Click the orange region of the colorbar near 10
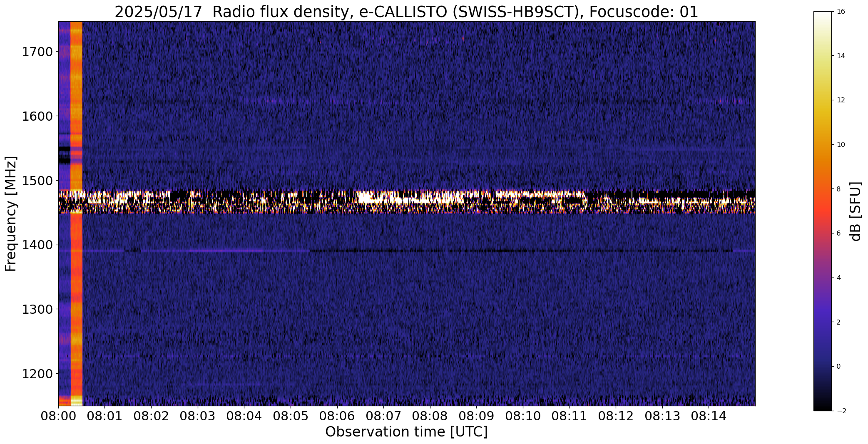The width and height of the screenshot is (868, 444). tap(823, 145)
